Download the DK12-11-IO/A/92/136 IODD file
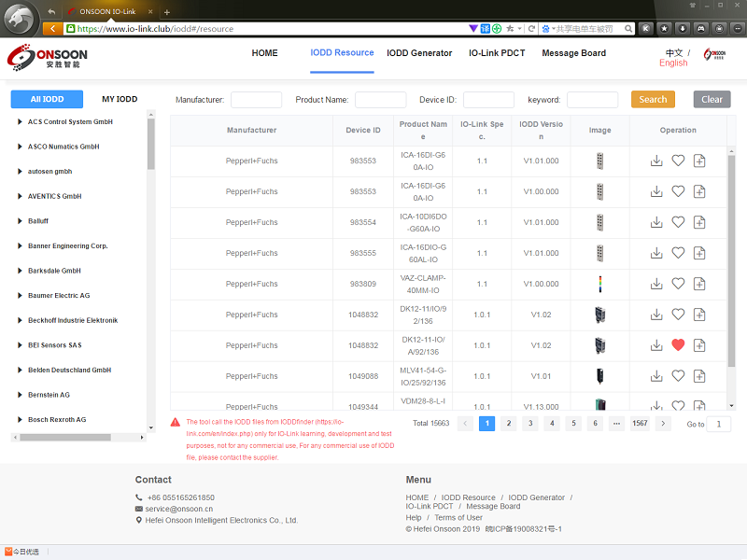Image resolution: width=747 pixels, height=560 pixels. click(656, 345)
